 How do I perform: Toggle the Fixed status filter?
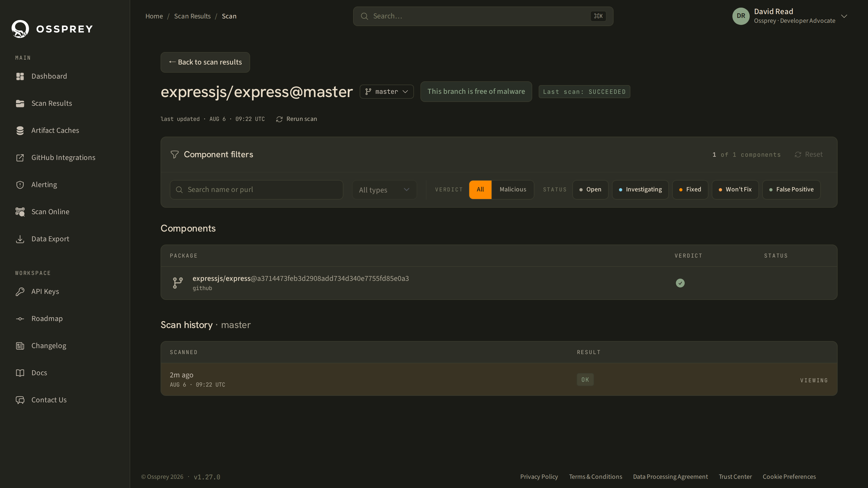click(x=690, y=190)
